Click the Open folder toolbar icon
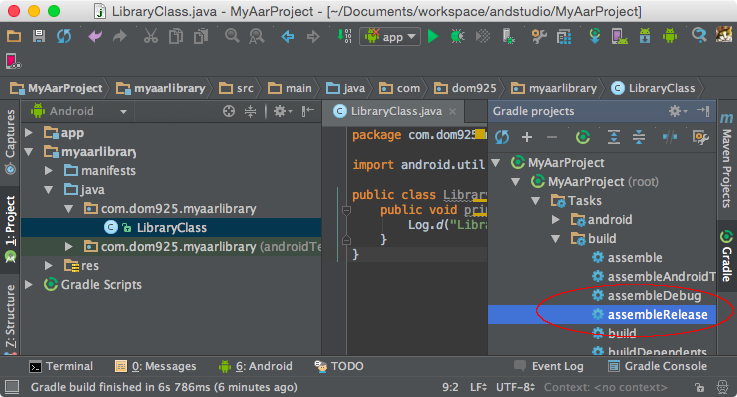Screen dimensions: 737x397 tap(14, 36)
